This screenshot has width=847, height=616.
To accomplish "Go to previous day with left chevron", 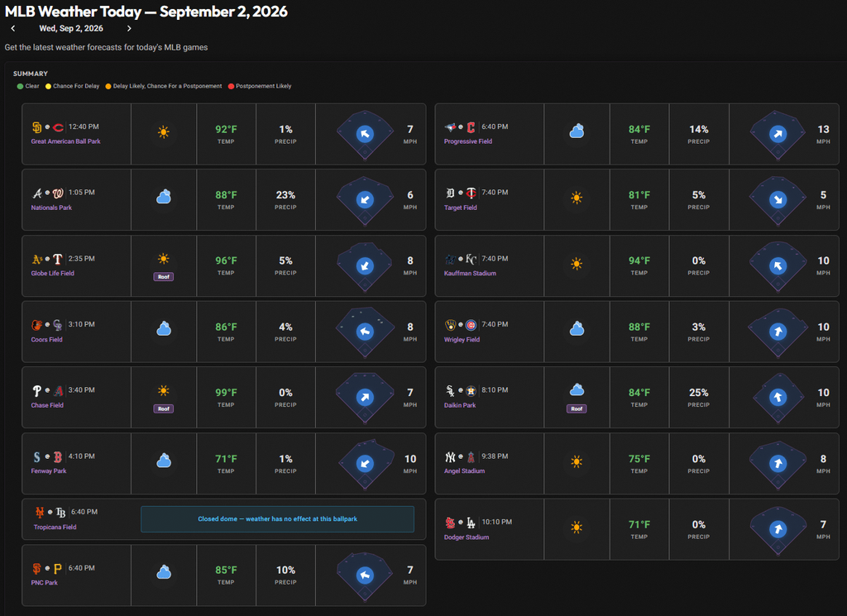I will click(x=13, y=29).
